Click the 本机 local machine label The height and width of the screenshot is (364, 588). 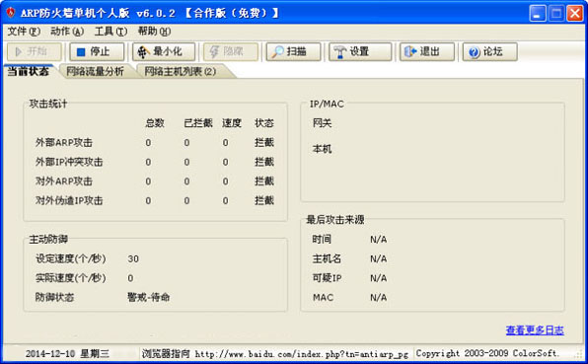pos(323,149)
